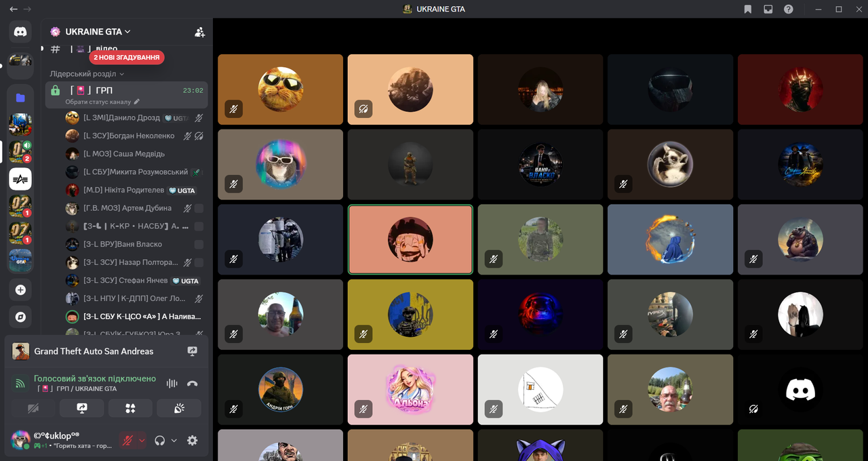Screen dimensions: 868x461
Task: Toggle microphone mute in user panel
Action: (x=127, y=440)
